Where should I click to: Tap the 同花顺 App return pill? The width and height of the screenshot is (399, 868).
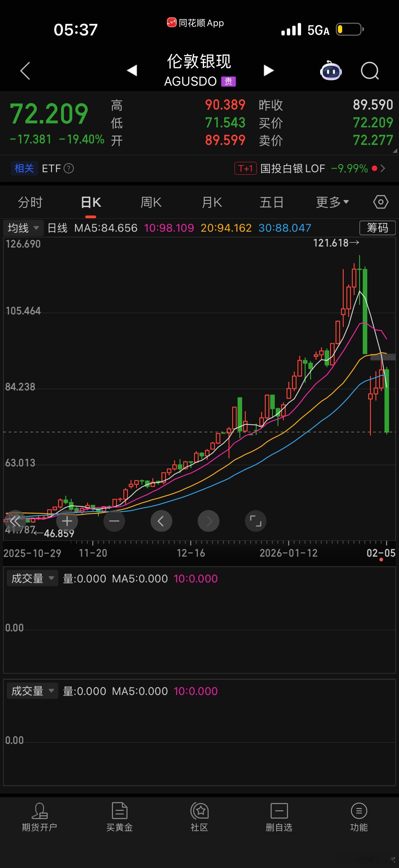pos(196,23)
